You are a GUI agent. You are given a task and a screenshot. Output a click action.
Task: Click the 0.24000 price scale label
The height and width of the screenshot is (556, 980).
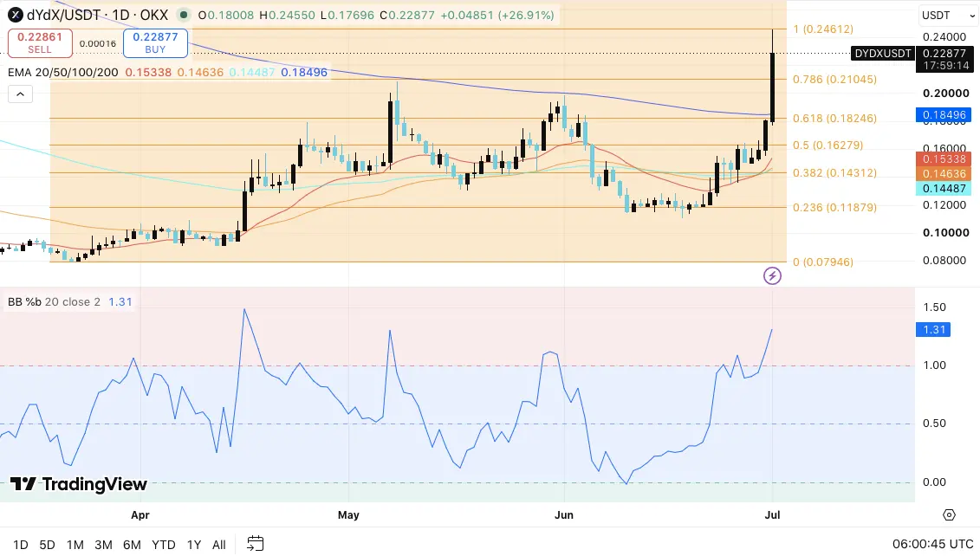pos(945,37)
